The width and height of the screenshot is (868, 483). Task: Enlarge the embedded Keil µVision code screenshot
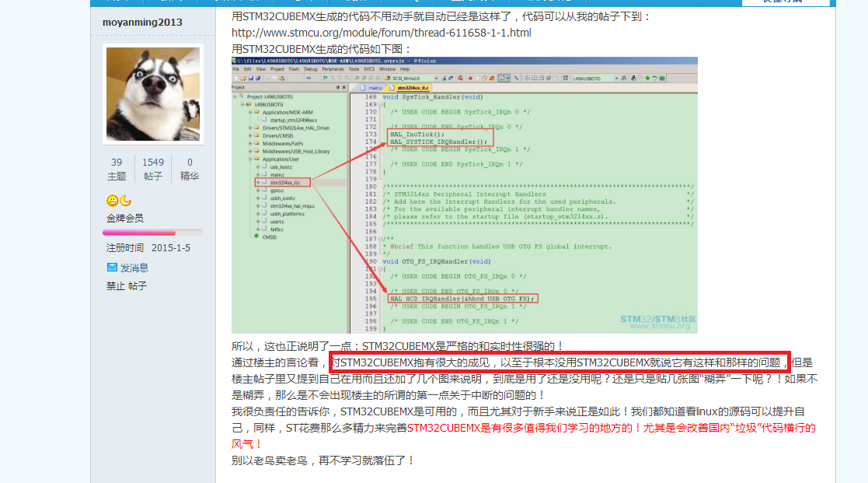point(465,195)
